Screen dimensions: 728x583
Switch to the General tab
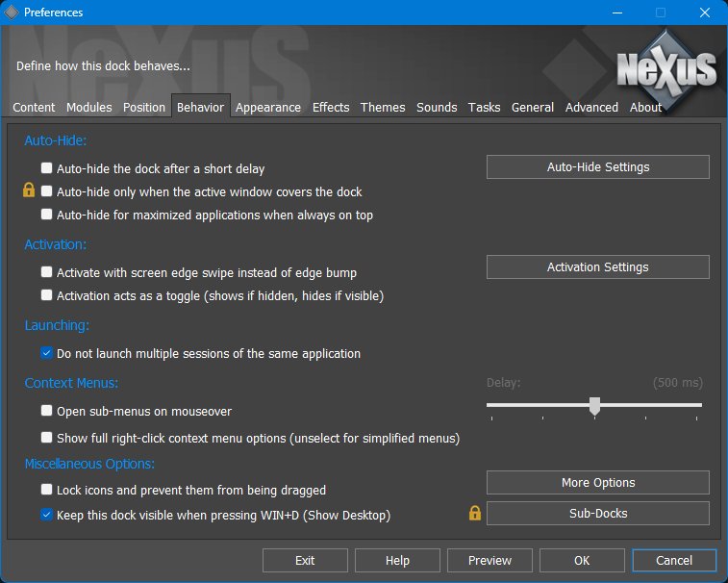click(x=533, y=108)
